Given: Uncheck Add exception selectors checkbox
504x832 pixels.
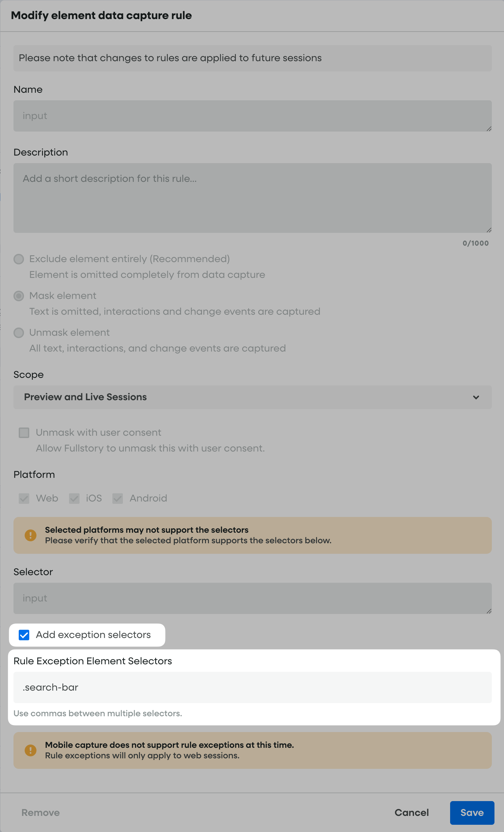Looking at the screenshot, I should [x=24, y=635].
